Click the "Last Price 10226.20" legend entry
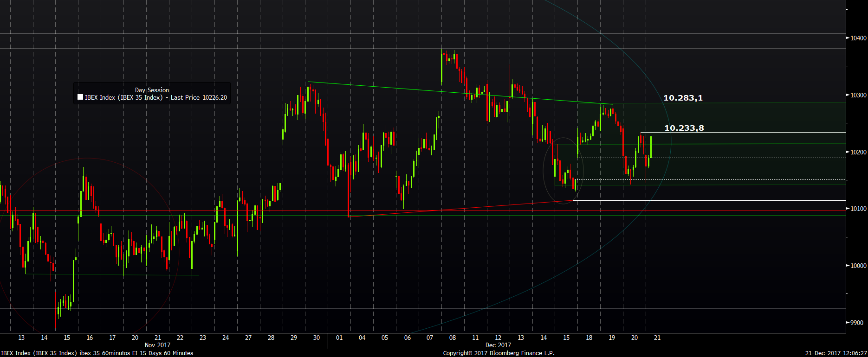Viewport: 868px width, 357px height. pyautogui.click(x=199, y=97)
